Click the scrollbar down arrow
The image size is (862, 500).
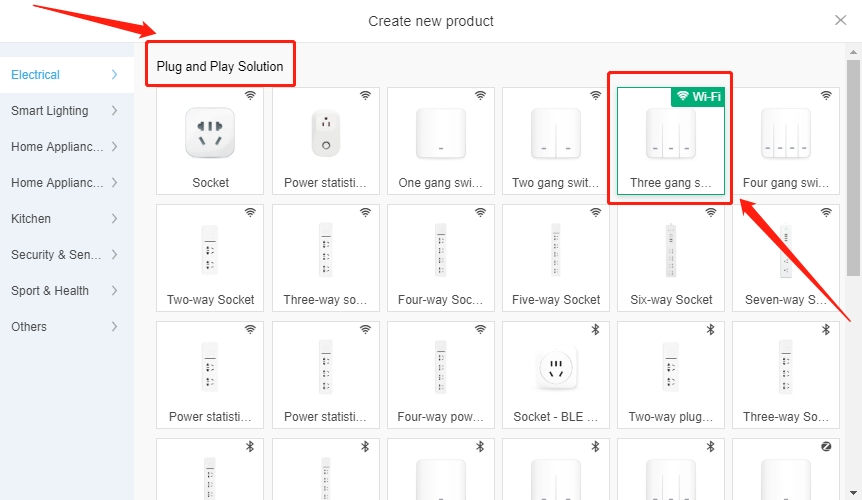853,493
